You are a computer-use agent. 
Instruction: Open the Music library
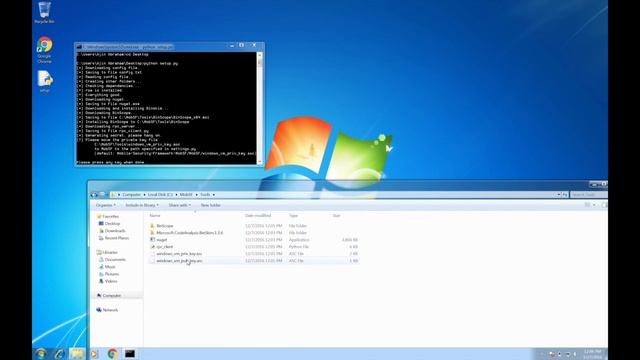tap(107, 267)
